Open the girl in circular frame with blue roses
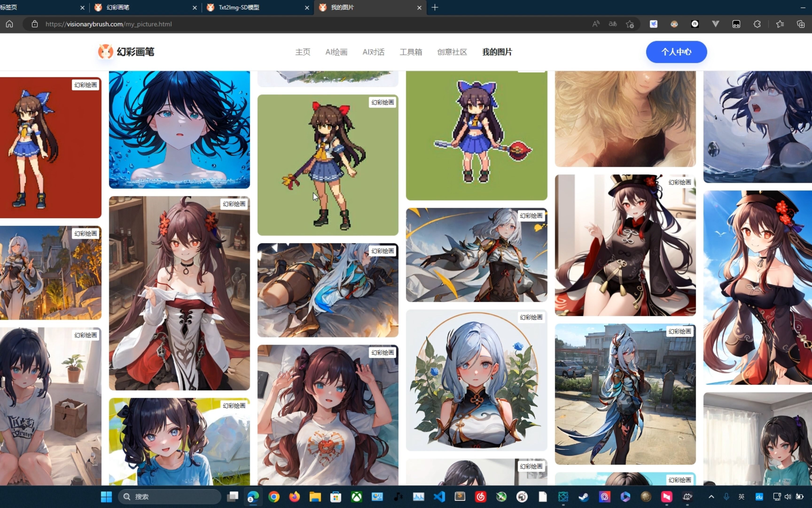The width and height of the screenshot is (812, 508). pos(476,380)
